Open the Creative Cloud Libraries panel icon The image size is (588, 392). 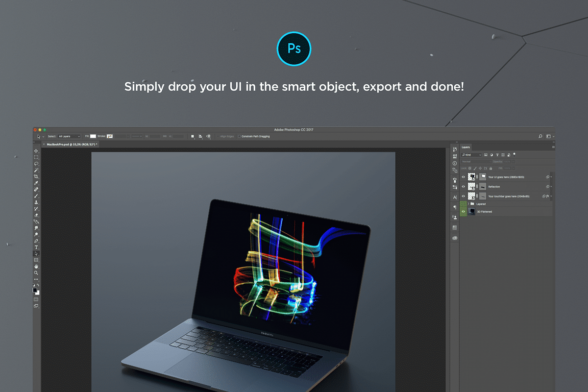pos(455,238)
